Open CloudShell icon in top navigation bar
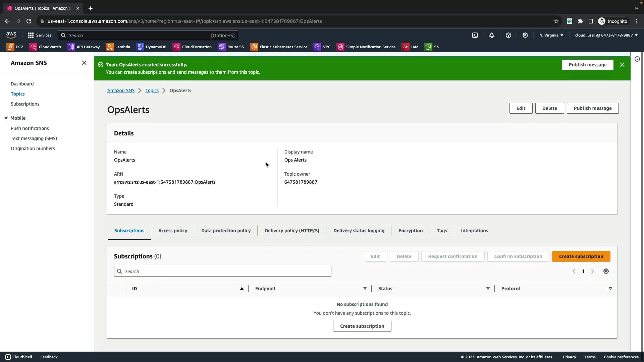 (x=475, y=35)
